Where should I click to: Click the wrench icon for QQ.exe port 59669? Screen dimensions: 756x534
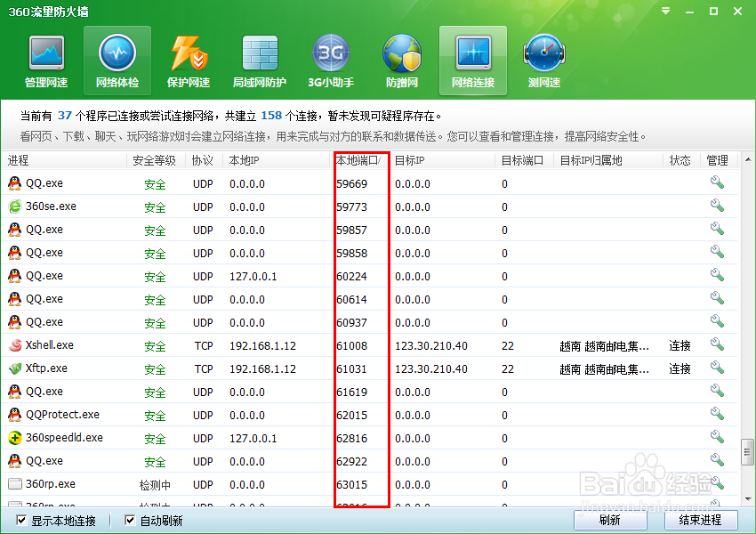717,182
